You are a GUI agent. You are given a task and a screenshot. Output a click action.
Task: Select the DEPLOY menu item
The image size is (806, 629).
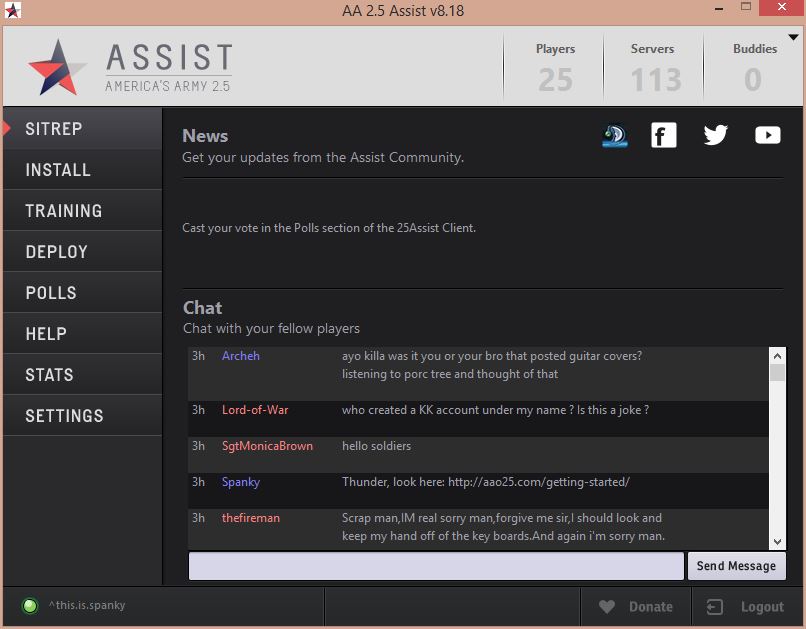click(83, 252)
